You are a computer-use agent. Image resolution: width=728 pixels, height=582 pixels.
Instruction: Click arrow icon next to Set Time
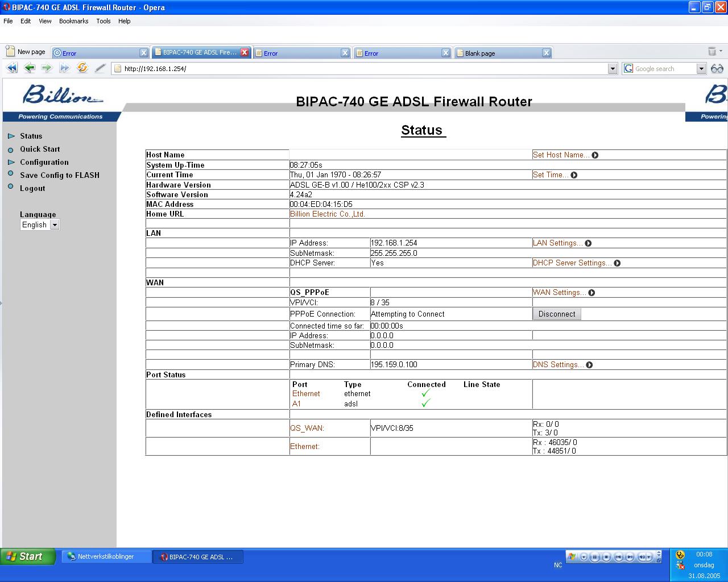click(574, 175)
